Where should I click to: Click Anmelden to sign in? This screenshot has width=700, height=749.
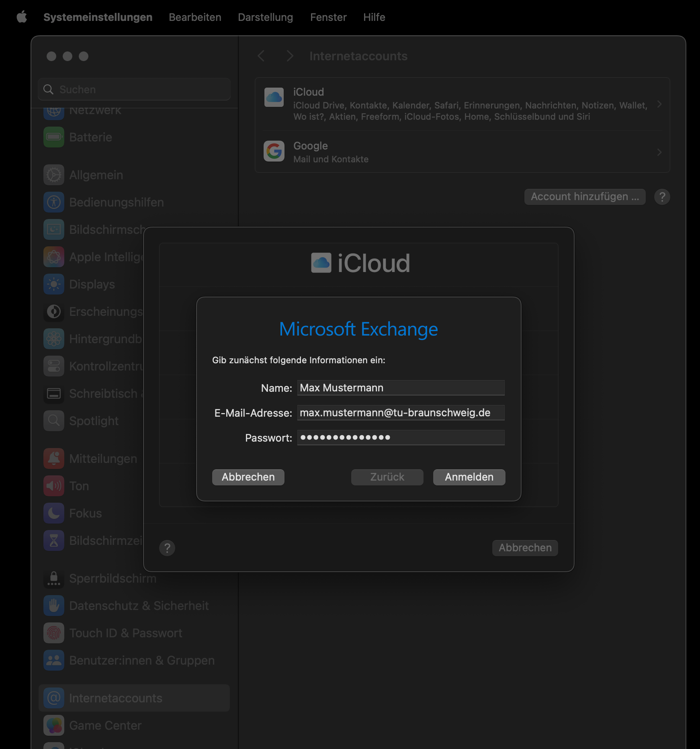pos(469,477)
